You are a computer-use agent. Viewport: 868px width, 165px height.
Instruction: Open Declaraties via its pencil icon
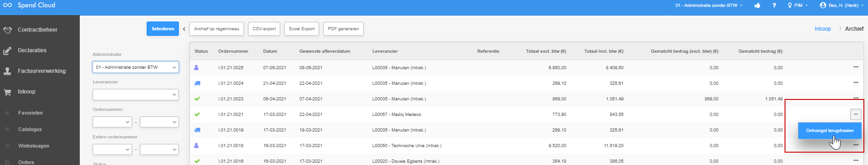point(7,50)
